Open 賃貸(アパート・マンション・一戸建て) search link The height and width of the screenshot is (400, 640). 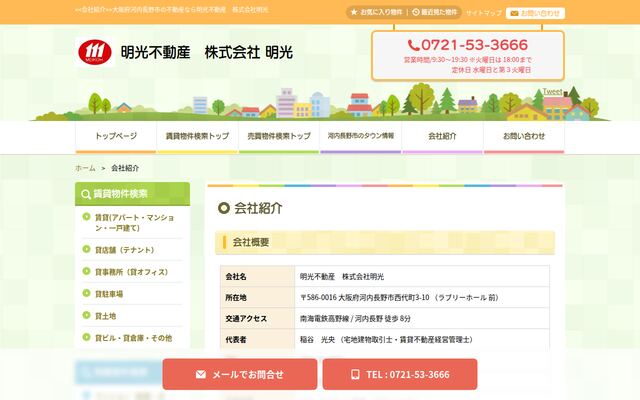click(134, 222)
